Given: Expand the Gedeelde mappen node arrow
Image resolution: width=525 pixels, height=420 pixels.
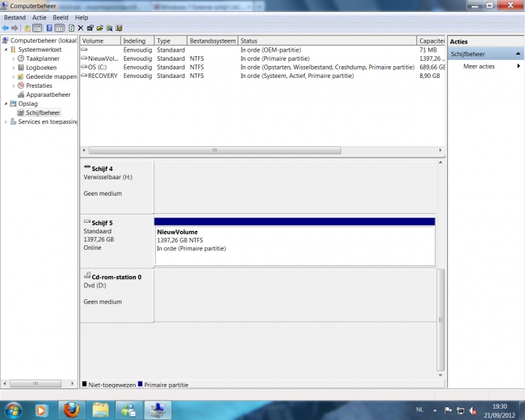Looking at the screenshot, I should click(x=13, y=76).
